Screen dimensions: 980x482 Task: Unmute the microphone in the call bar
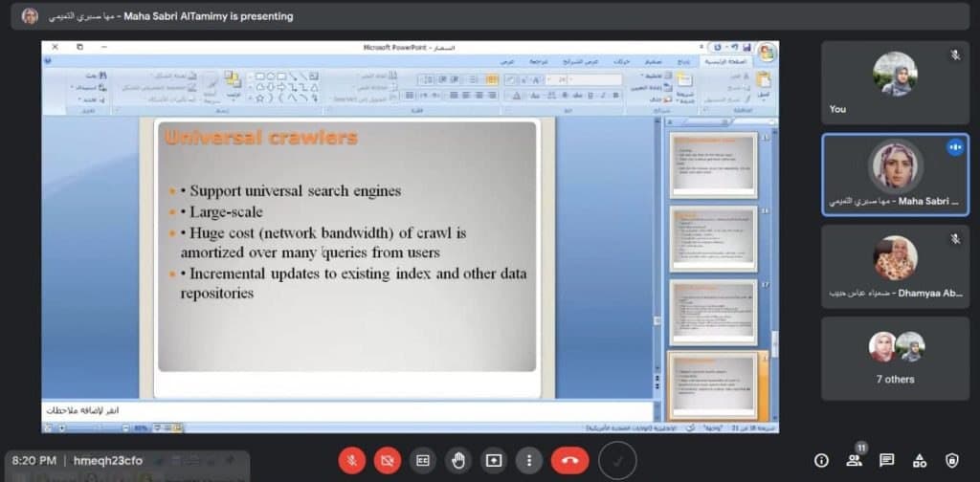click(352, 460)
